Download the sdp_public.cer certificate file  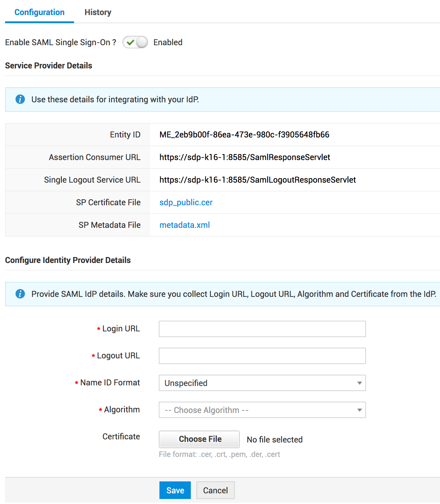click(x=186, y=202)
